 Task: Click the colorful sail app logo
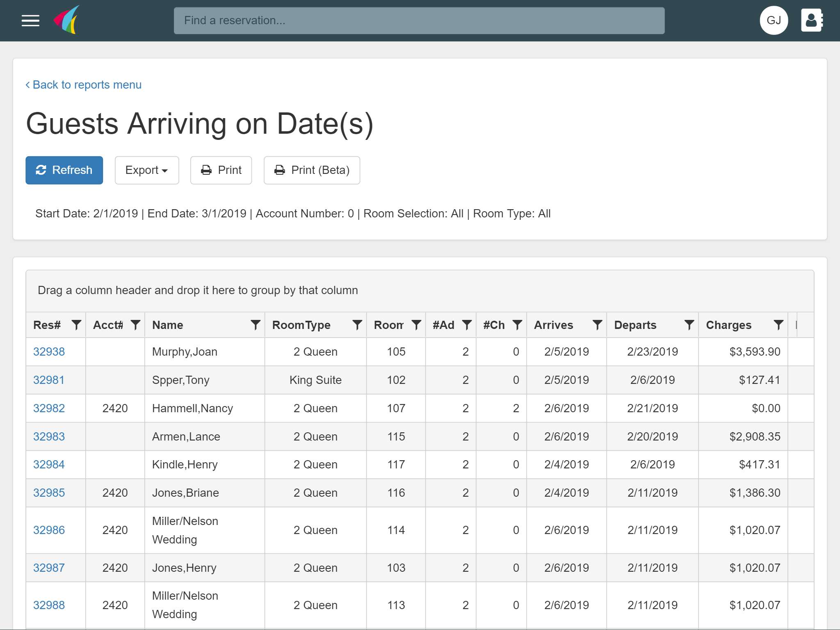66,20
